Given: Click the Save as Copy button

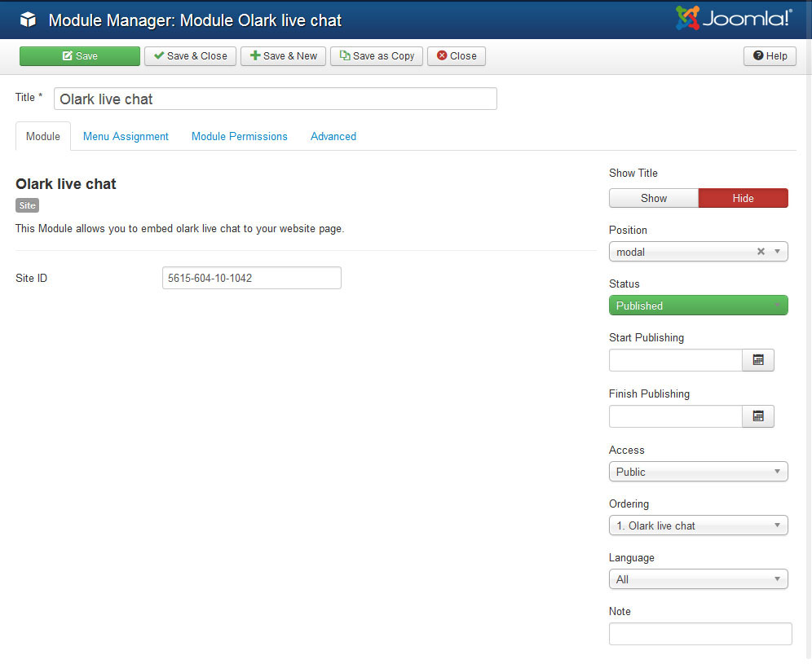Looking at the screenshot, I should point(377,56).
